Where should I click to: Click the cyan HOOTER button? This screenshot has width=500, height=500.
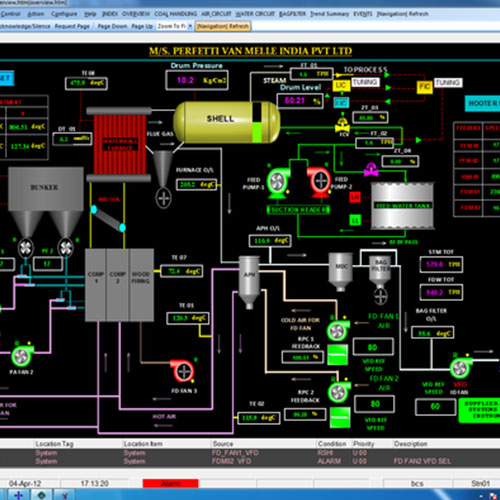tap(482, 103)
